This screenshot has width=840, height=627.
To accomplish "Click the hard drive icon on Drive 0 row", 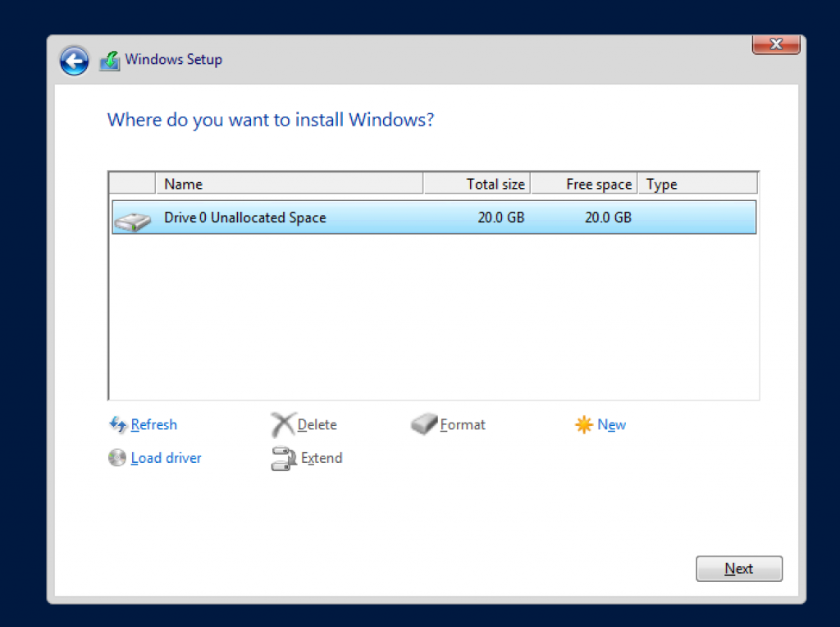I will pos(131,217).
